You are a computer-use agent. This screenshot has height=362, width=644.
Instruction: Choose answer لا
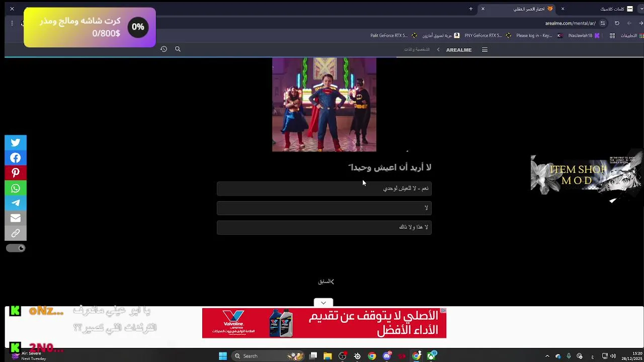324,208
